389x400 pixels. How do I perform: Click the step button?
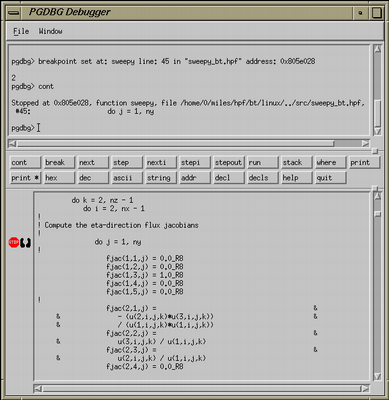pos(127,163)
